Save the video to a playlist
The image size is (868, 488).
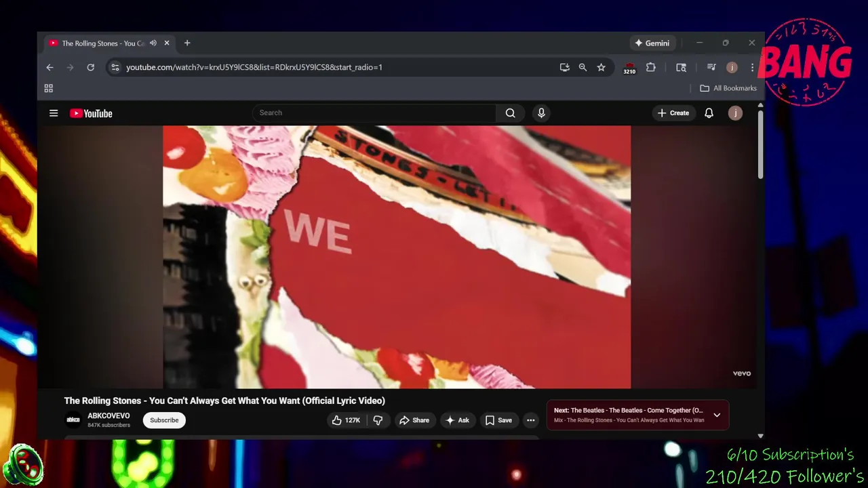[498, 420]
